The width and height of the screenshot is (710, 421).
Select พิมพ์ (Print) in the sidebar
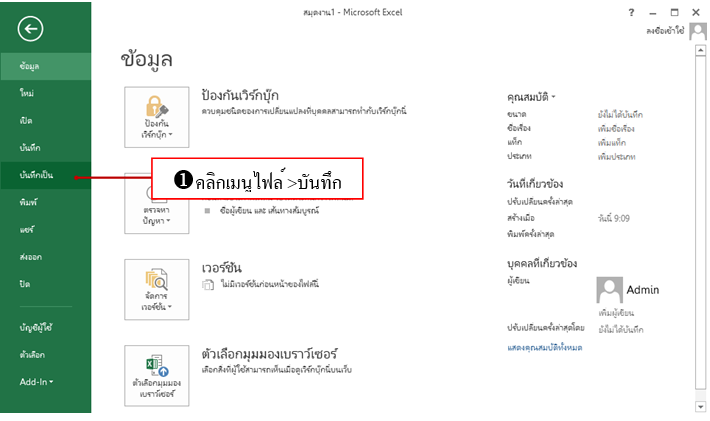point(45,202)
